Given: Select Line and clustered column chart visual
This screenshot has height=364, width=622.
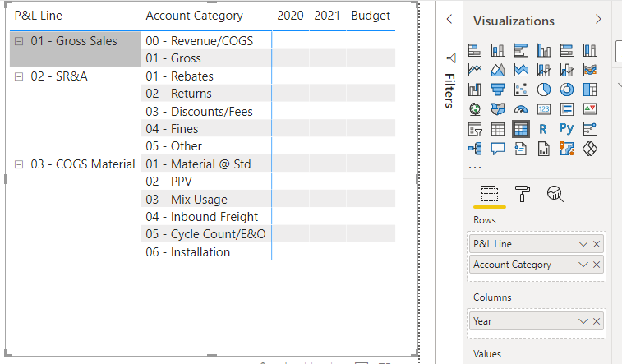Looking at the screenshot, I should point(567,70).
